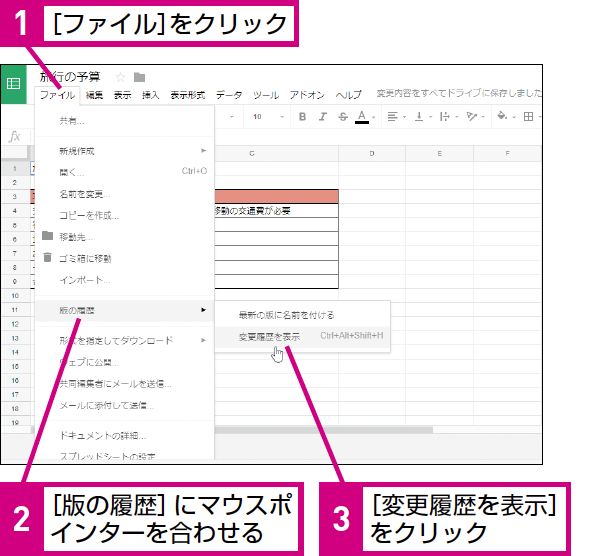Choose 最新の版に名前を付ける in submenu

(303, 315)
